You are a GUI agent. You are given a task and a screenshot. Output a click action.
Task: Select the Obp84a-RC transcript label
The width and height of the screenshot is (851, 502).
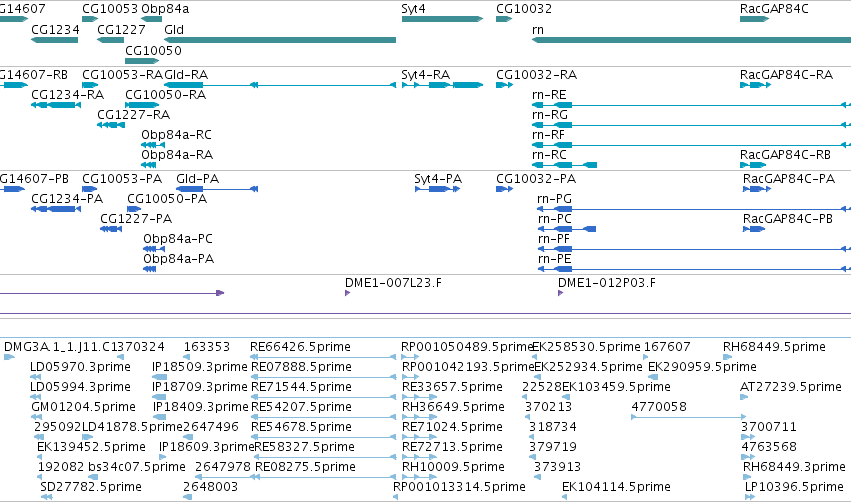pos(176,135)
